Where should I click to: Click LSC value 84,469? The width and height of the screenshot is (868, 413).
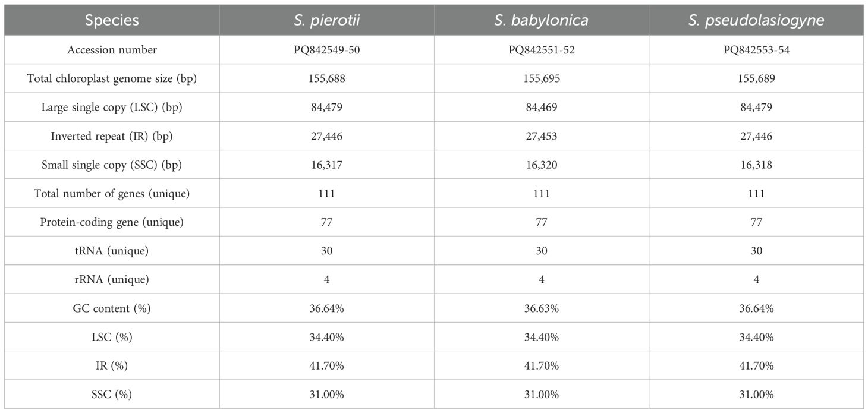[x=541, y=108]
